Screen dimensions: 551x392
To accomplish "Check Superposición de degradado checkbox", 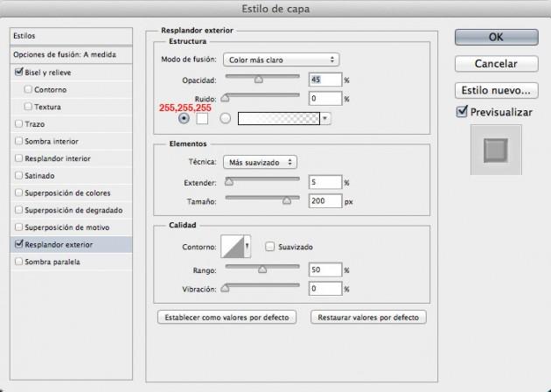I will tap(19, 210).
